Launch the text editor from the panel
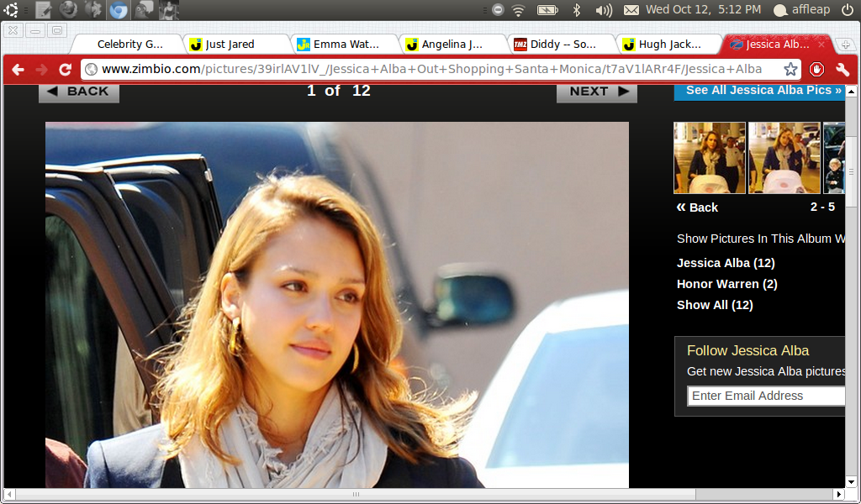Screen dimensions: 861x504 pyautogui.click(x=44, y=9)
